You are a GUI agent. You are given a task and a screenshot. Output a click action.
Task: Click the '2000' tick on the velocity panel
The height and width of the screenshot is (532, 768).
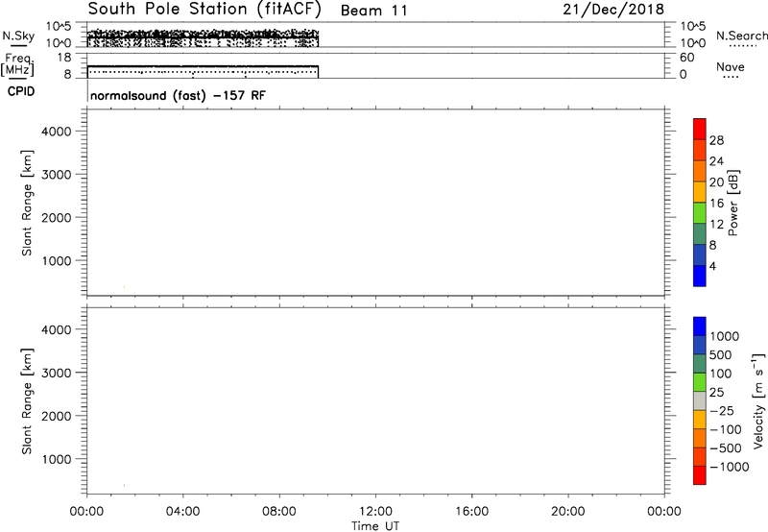coord(56,416)
